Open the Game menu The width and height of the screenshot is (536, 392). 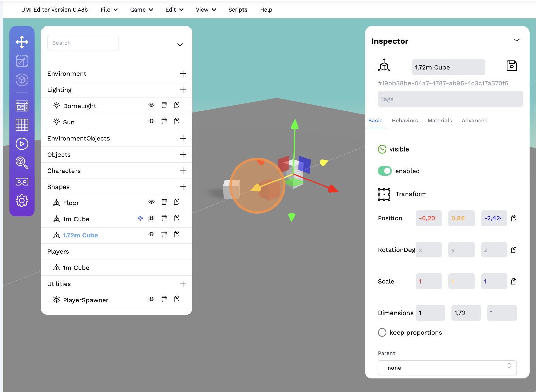click(141, 10)
